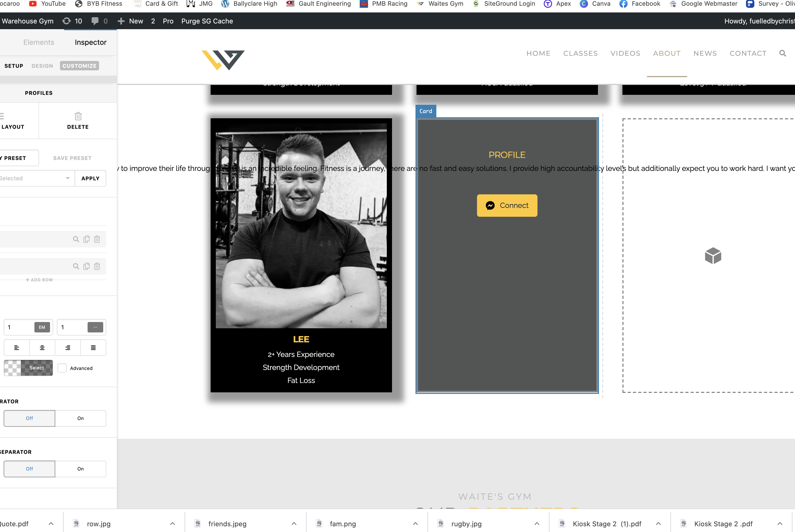Open the Canva bookmark
Viewport: 795px width, 532px height.
[595, 4]
